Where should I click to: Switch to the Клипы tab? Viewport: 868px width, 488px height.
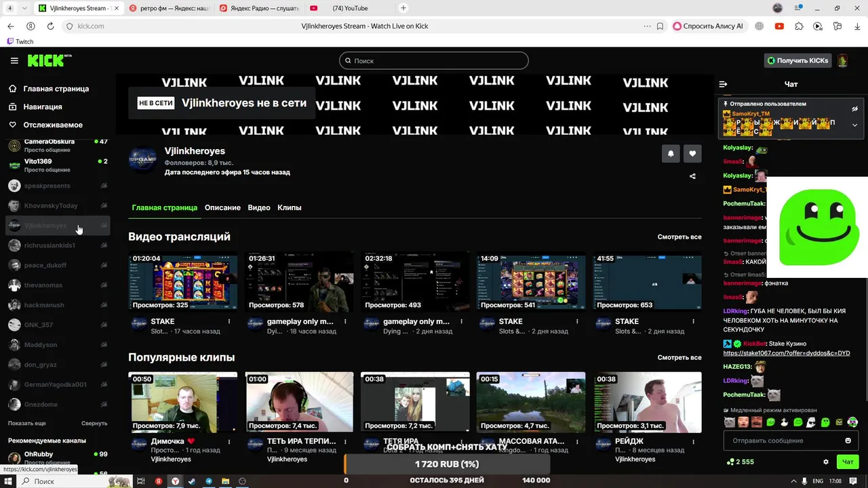click(290, 207)
